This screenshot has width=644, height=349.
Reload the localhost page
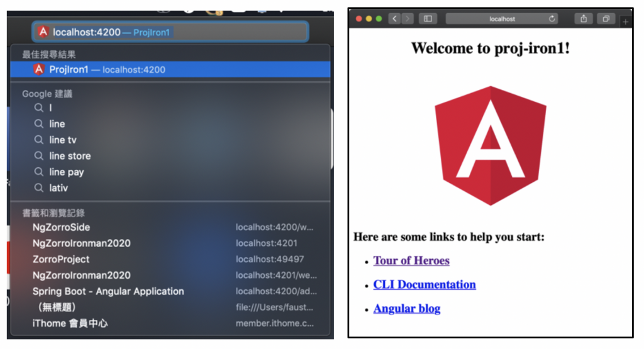click(x=552, y=18)
